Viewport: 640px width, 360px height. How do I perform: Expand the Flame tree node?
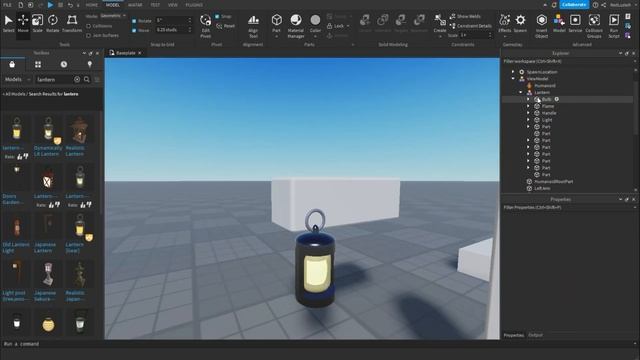(528, 106)
